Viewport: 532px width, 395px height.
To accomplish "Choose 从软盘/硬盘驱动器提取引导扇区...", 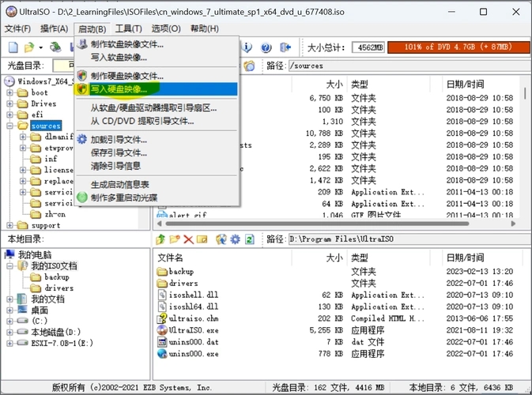I will coord(157,108).
